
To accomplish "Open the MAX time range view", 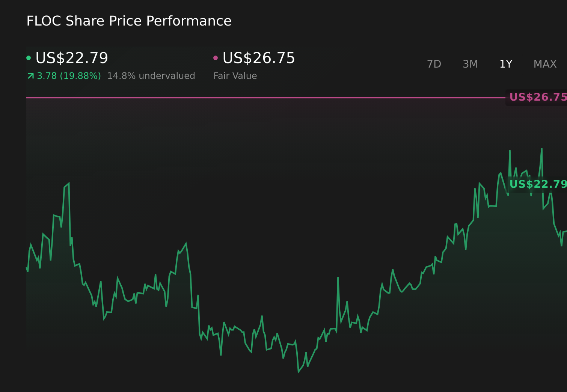I will 544,64.
